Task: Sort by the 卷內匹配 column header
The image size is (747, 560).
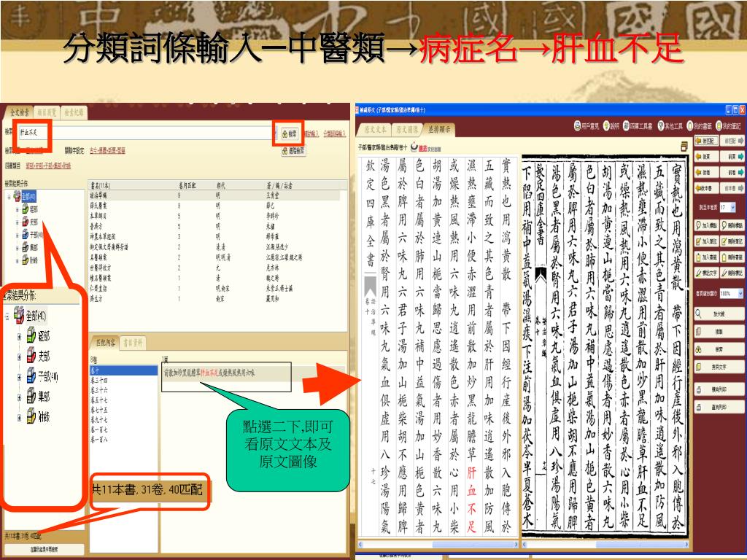Action: click(187, 186)
